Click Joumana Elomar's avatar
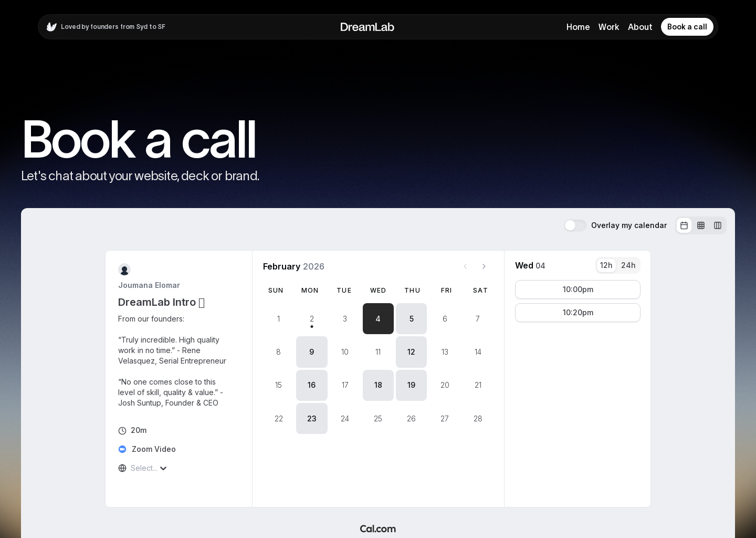 tap(124, 270)
